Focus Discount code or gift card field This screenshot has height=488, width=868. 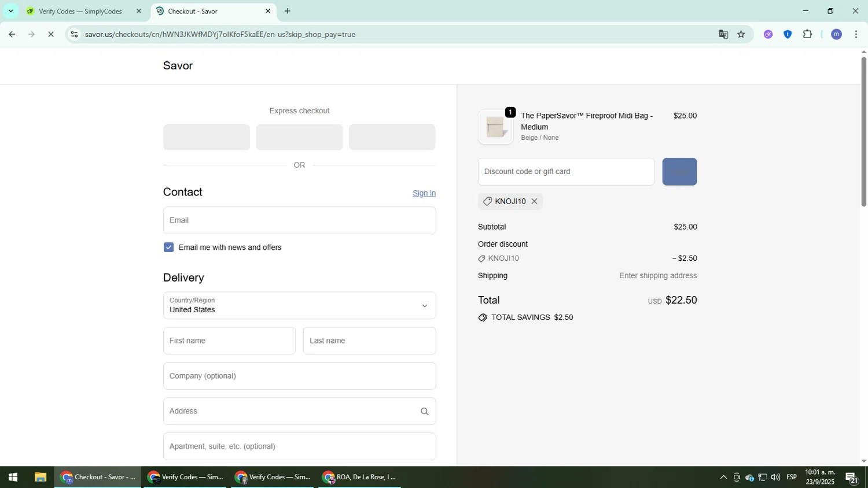click(x=566, y=172)
